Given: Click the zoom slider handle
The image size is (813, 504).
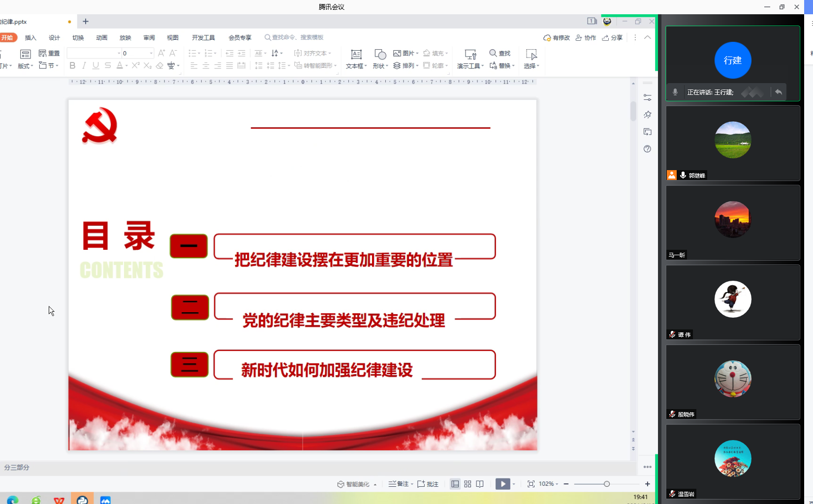Looking at the screenshot, I should pyautogui.click(x=607, y=484).
